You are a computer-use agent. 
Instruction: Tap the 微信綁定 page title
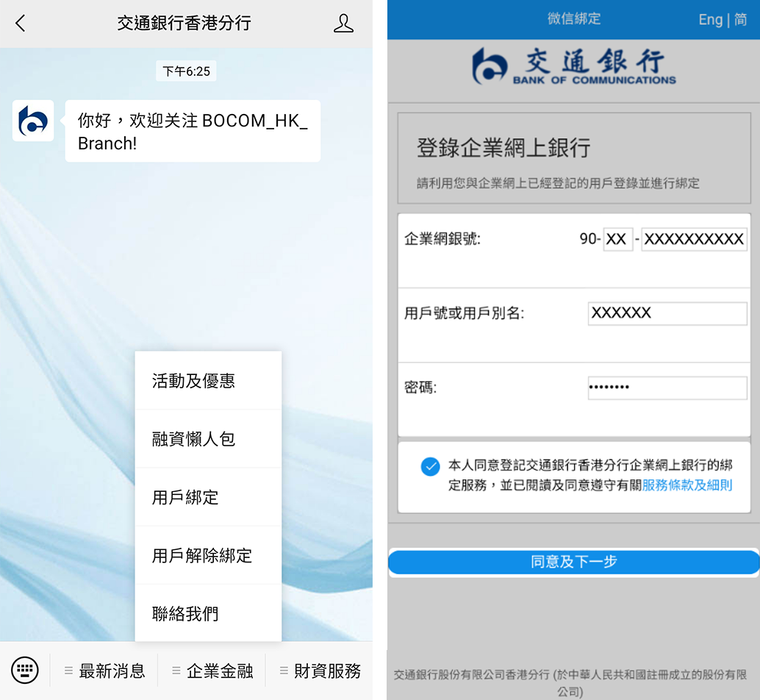[574, 19]
